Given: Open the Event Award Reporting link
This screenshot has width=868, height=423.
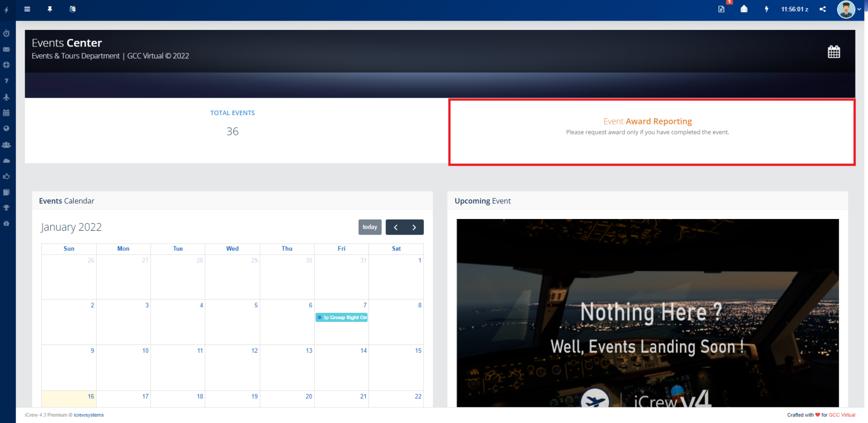Looking at the screenshot, I should tap(647, 121).
